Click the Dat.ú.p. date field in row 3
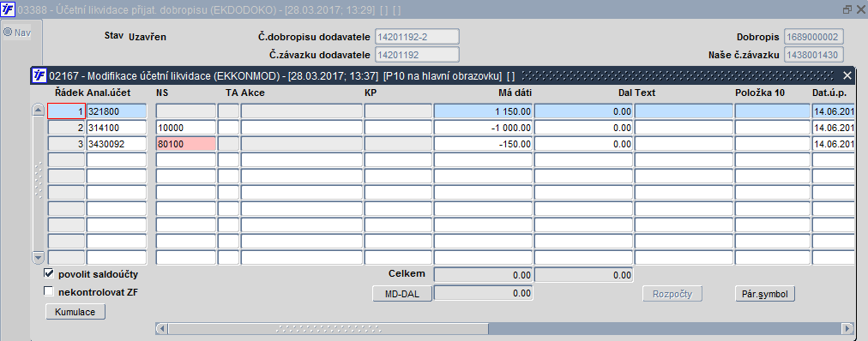 click(833, 144)
